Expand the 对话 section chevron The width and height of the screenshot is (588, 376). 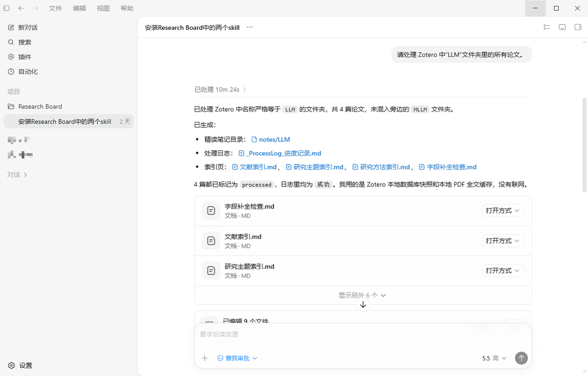click(x=25, y=175)
